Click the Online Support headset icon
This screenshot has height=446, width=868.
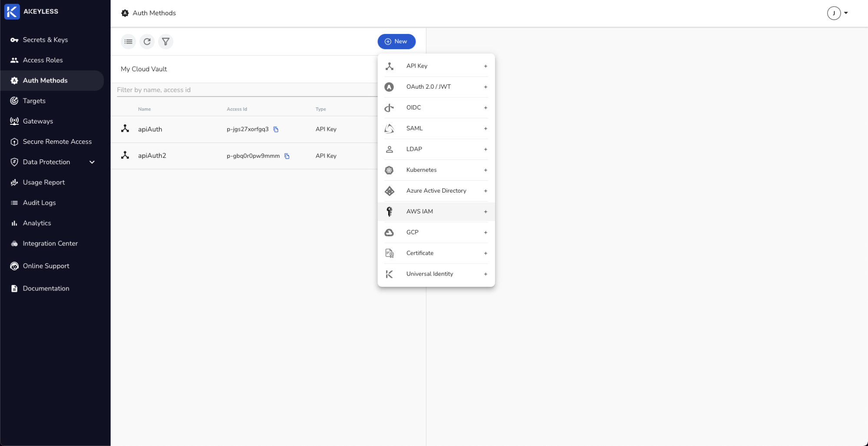(x=14, y=266)
